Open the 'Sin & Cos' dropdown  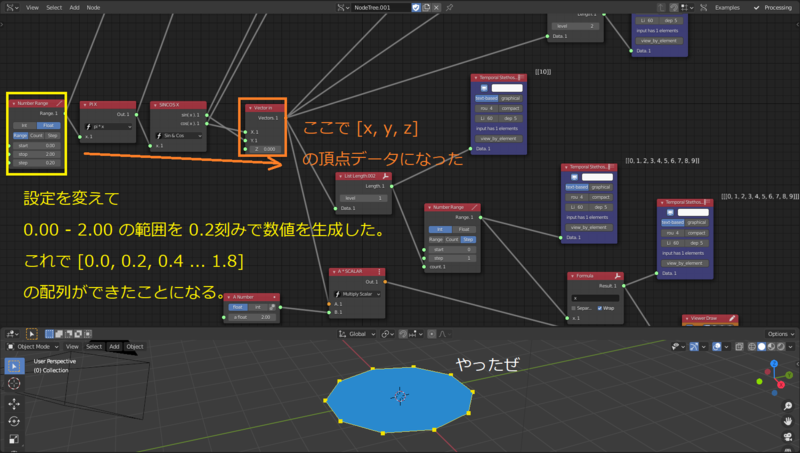(x=179, y=136)
